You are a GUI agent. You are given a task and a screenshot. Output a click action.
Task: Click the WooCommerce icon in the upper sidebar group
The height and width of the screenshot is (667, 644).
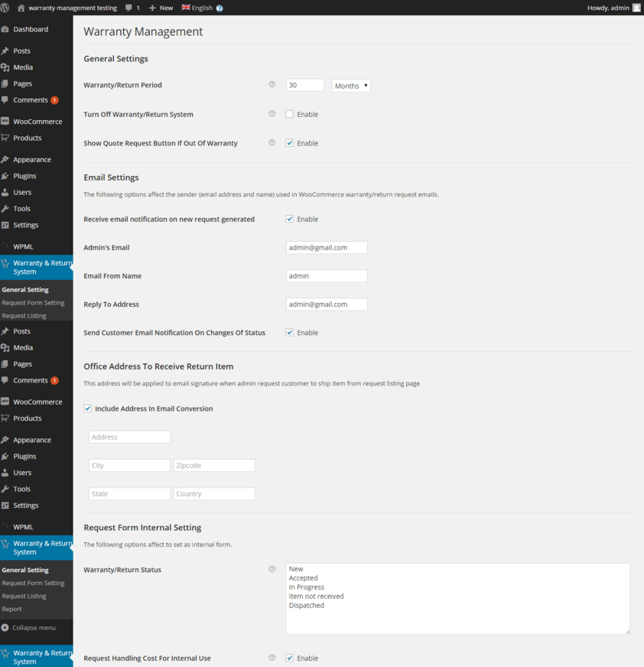[5, 121]
